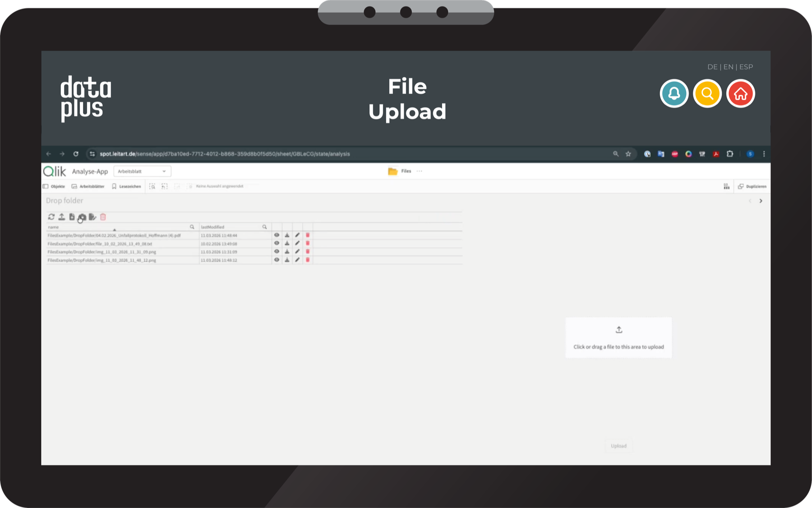Edit img_11_03_2026_11_31_09.png via pencil icon
Viewport: 812px width, 508px height.
pyautogui.click(x=297, y=252)
